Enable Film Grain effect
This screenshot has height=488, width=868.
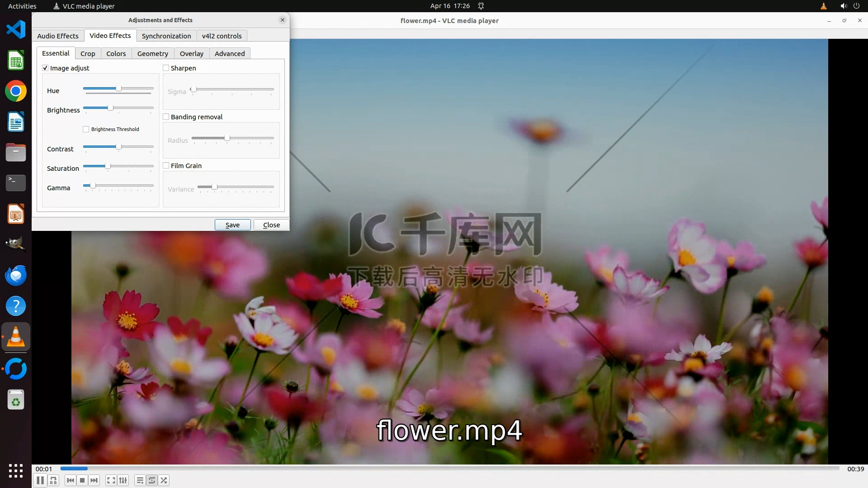[166, 165]
